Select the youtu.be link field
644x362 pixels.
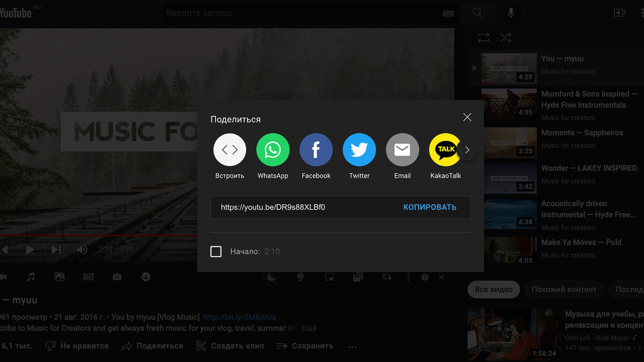pos(273,207)
